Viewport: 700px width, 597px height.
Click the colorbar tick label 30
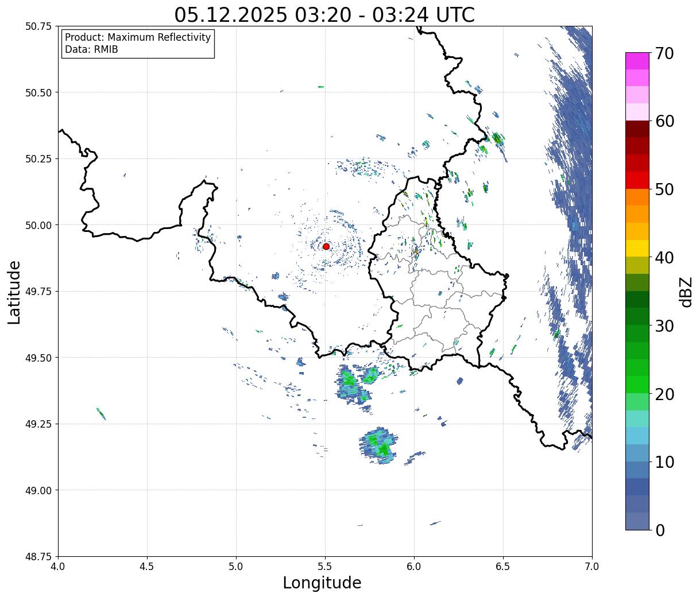(x=664, y=326)
